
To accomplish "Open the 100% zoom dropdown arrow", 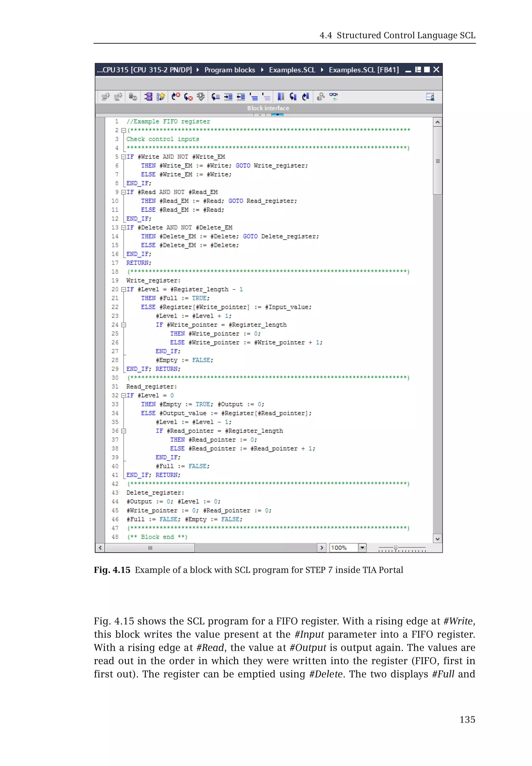I will pyautogui.click(x=362, y=548).
